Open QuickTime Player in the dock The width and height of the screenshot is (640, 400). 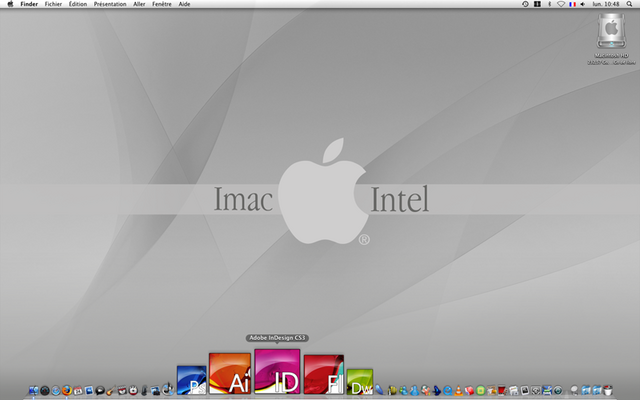447,391
